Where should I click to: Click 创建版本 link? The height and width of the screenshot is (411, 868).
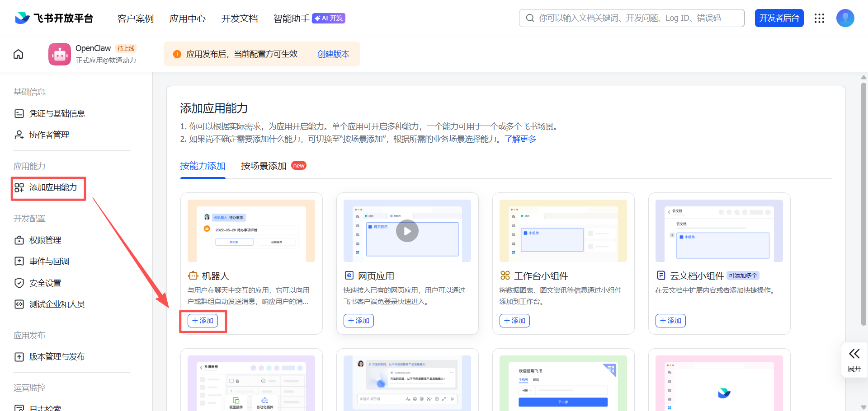click(x=333, y=54)
